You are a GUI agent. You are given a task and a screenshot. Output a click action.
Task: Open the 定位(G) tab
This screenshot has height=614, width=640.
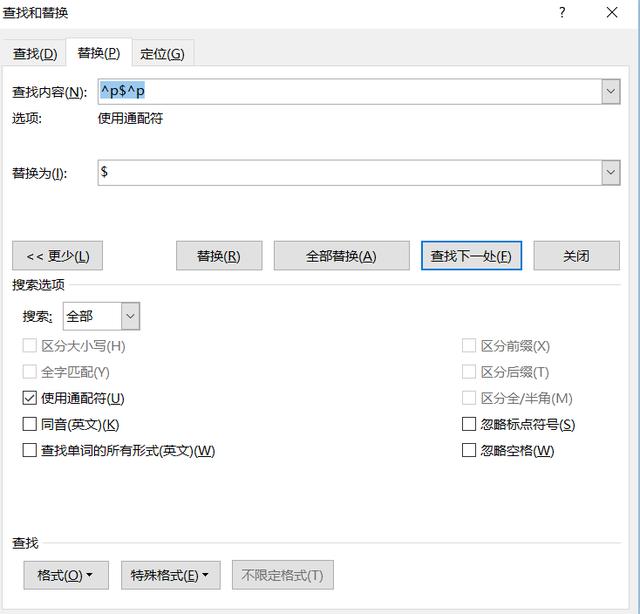point(162,53)
